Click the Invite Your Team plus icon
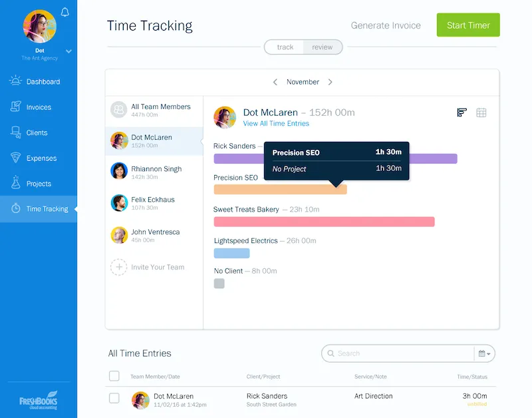The height and width of the screenshot is (418, 532). [118, 267]
